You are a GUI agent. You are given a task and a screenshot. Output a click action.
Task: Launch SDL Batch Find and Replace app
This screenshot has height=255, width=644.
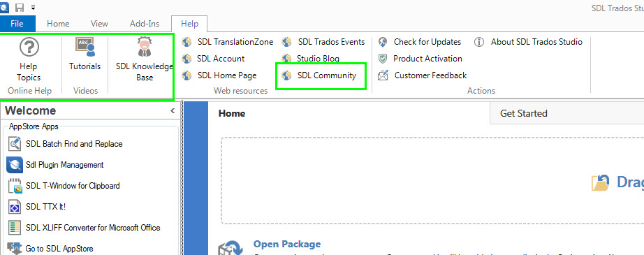[66, 144]
